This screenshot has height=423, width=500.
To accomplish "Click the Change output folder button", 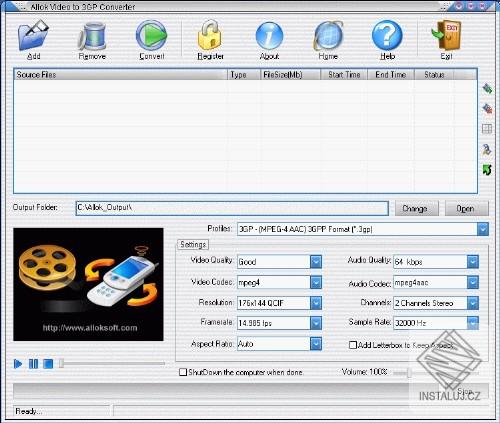I will coord(417,208).
